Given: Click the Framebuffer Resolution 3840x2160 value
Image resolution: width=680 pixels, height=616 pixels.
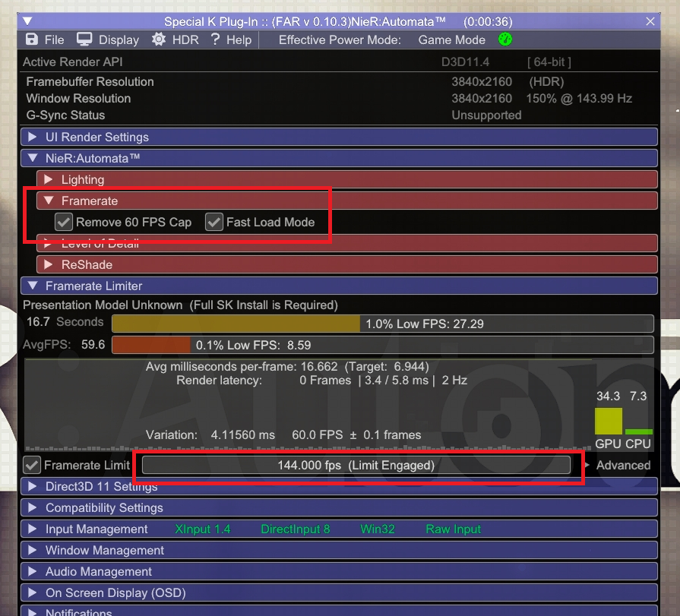Looking at the screenshot, I should 482,82.
